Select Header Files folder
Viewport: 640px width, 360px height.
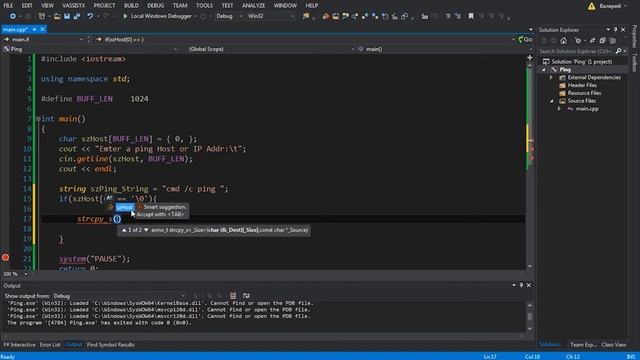[x=582, y=85]
